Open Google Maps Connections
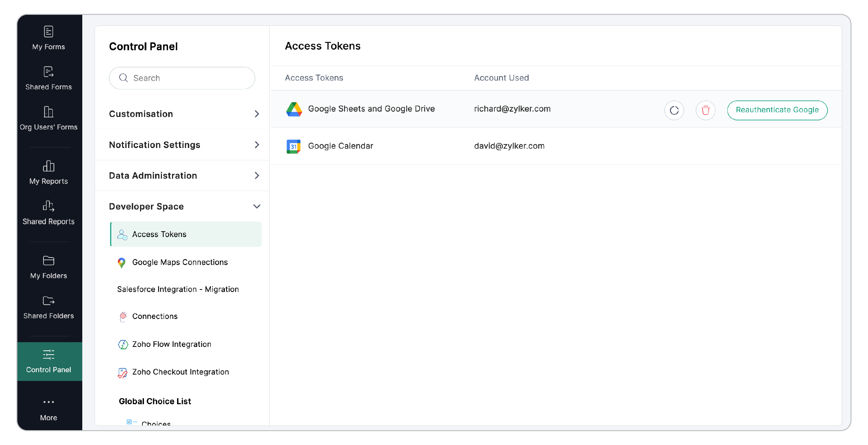The width and height of the screenshot is (868, 445). [x=180, y=262]
